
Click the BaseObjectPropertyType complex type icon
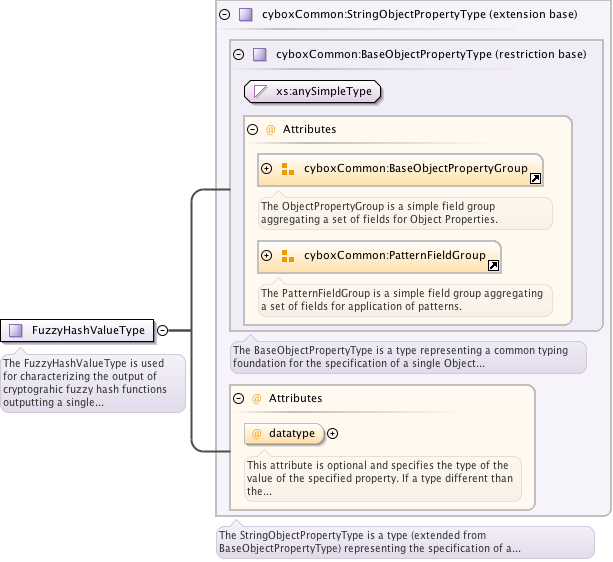coord(259,55)
